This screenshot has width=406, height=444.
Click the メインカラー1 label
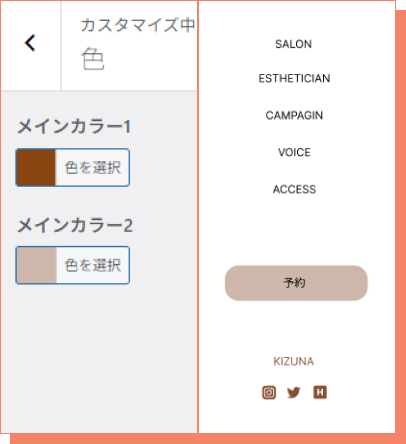click(x=74, y=127)
